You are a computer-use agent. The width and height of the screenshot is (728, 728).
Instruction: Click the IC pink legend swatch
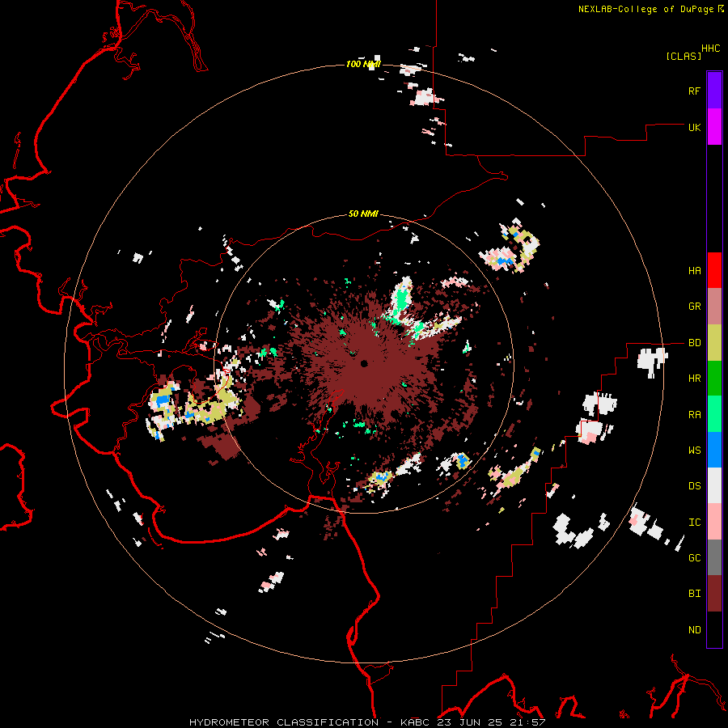(x=714, y=522)
